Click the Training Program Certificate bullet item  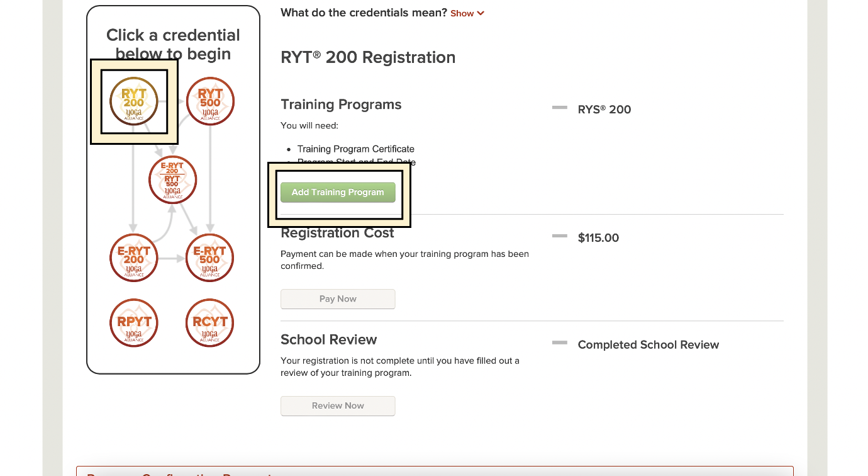tap(355, 149)
